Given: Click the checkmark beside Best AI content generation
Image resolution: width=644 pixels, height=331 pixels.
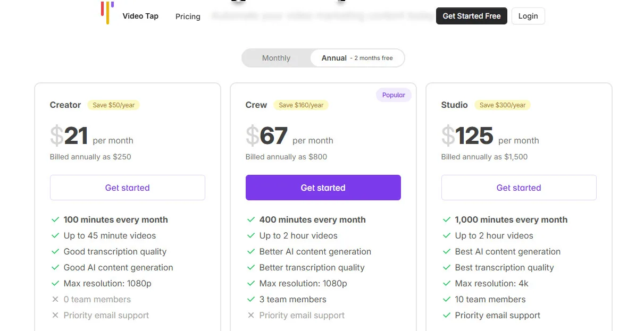Looking at the screenshot, I should click(x=447, y=251).
